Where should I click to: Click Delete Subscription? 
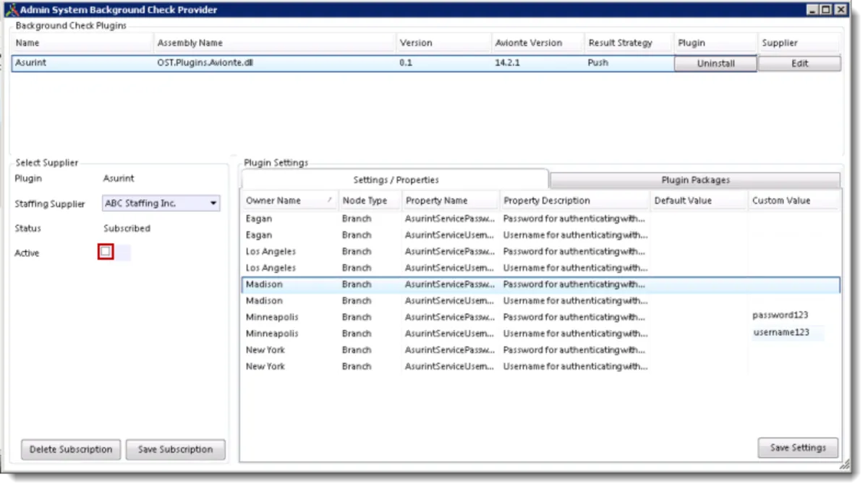(x=71, y=449)
